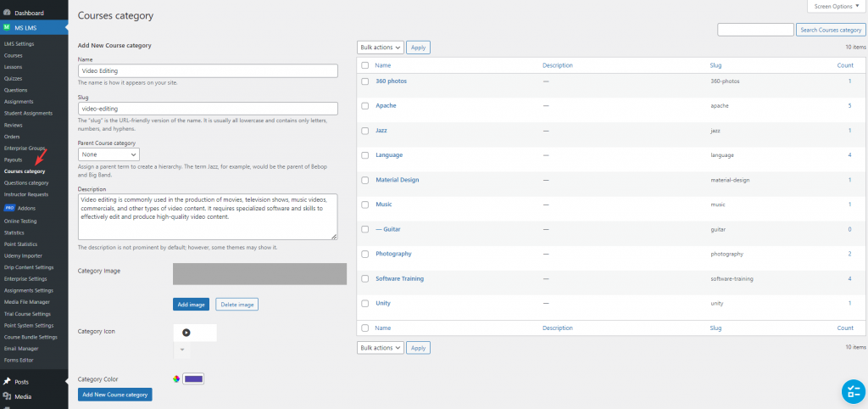Select the bottom select-all checkbox in table footer
868x409 pixels.
[364, 328]
